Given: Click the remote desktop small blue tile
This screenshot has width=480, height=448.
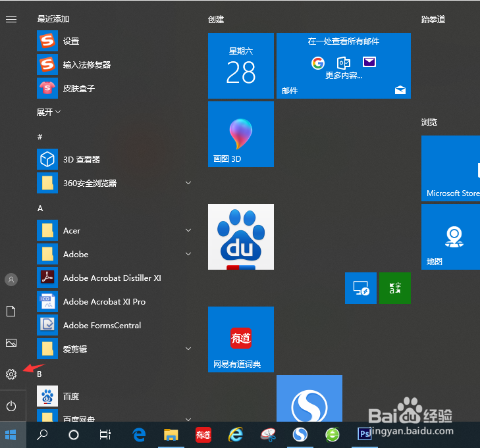Looking at the screenshot, I should tap(361, 288).
